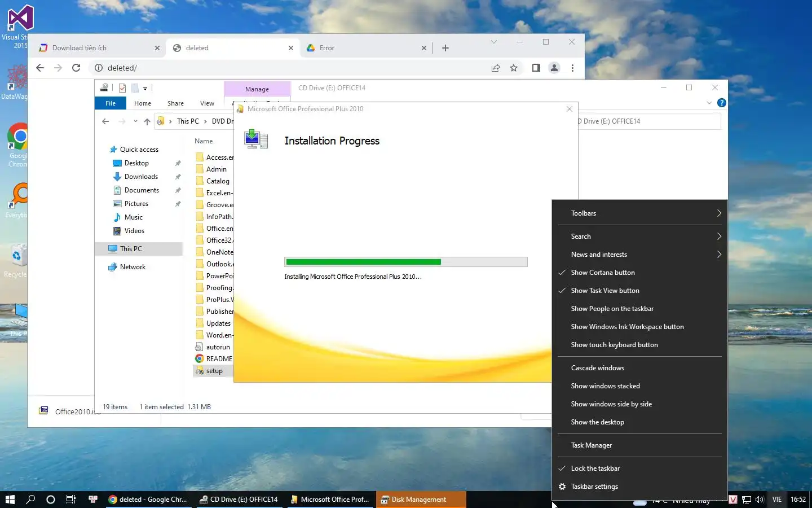Screen dimensions: 812x508
Task: Switch to Disk Management taskbar button
Action: point(421,500)
